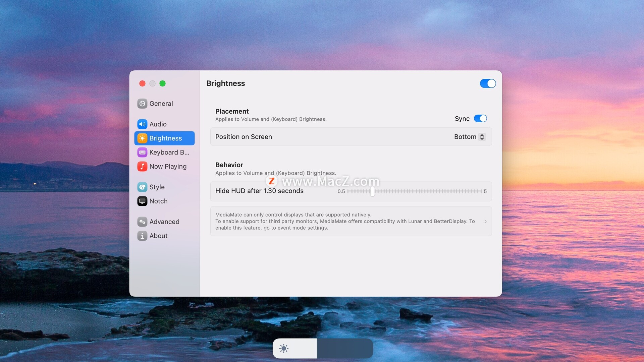Switch to the Brightness sidebar tab
This screenshot has height=362, width=644.
pos(165,138)
